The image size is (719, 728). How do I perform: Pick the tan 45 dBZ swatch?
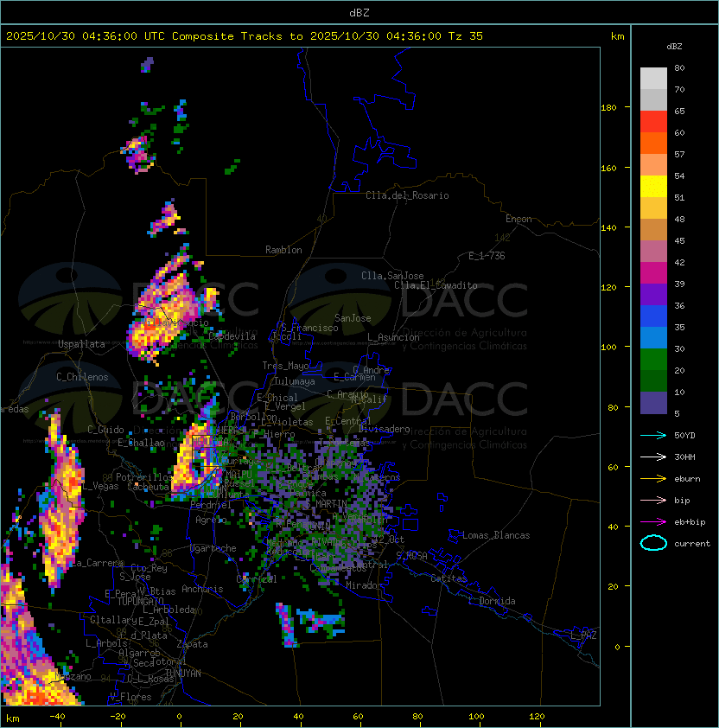tap(653, 230)
